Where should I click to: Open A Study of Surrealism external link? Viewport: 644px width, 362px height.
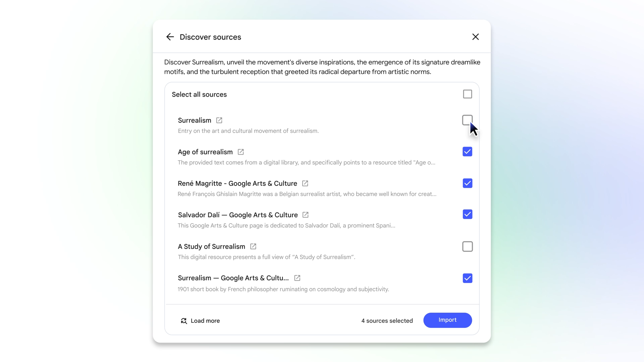(253, 246)
